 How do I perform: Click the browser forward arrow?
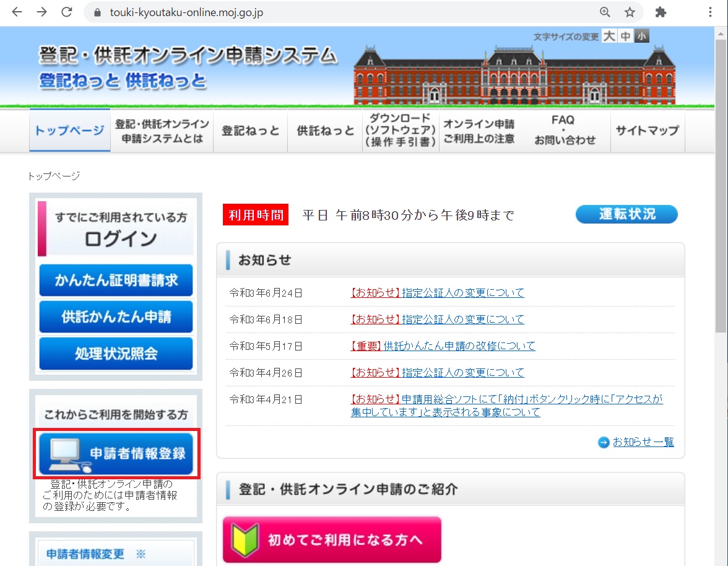pyautogui.click(x=41, y=12)
